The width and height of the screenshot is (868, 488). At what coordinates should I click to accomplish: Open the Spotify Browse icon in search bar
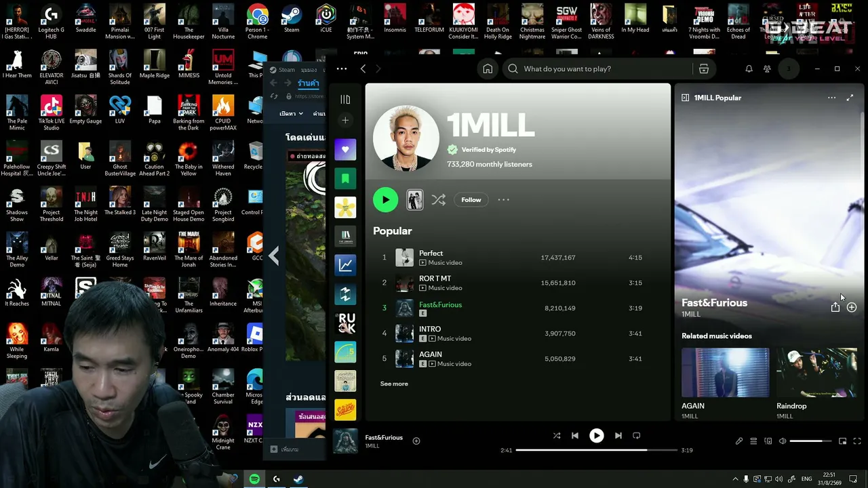tap(703, 69)
